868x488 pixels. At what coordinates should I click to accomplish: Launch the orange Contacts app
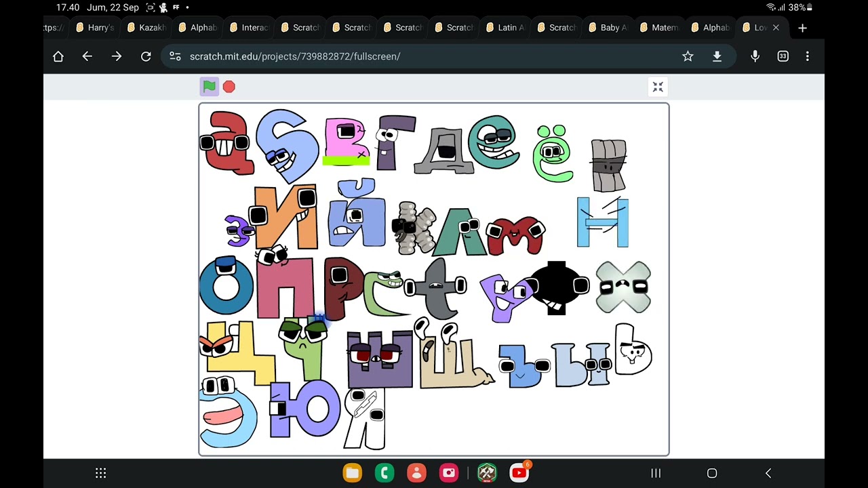tap(416, 473)
